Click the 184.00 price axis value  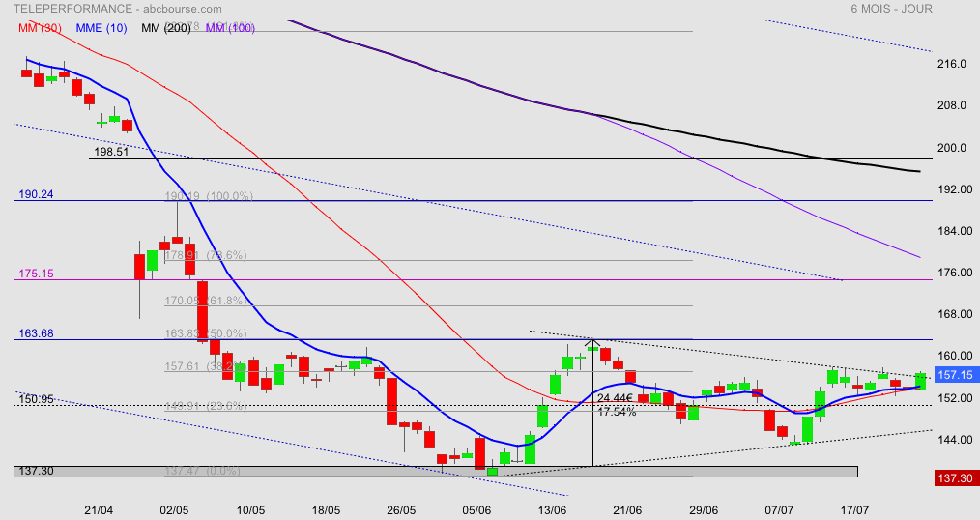point(955,231)
